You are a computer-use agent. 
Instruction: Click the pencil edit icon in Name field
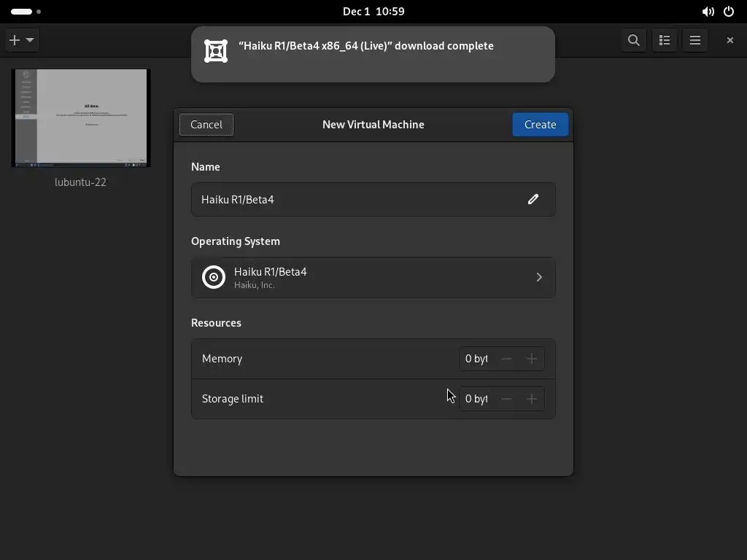point(533,199)
